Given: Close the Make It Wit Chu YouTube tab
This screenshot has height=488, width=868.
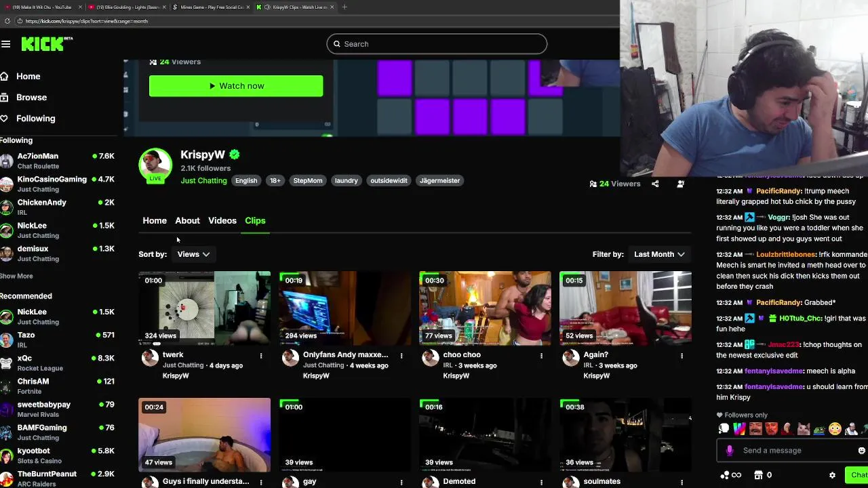Looking at the screenshot, I should 80,7.
